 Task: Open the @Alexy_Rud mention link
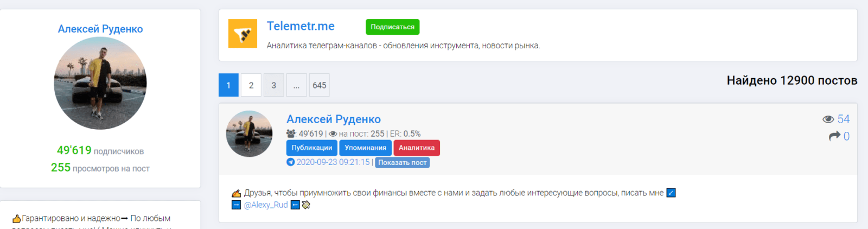[266, 205]
